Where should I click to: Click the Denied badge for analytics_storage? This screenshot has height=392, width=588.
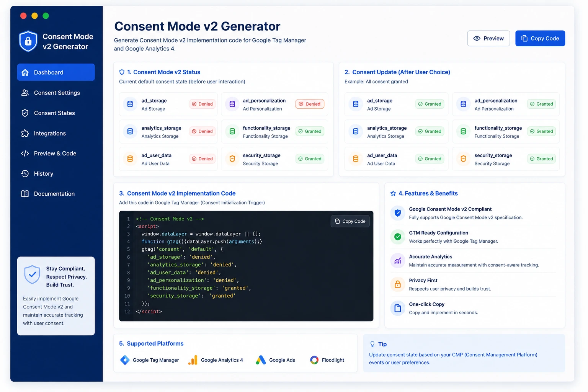coord(203,131)
